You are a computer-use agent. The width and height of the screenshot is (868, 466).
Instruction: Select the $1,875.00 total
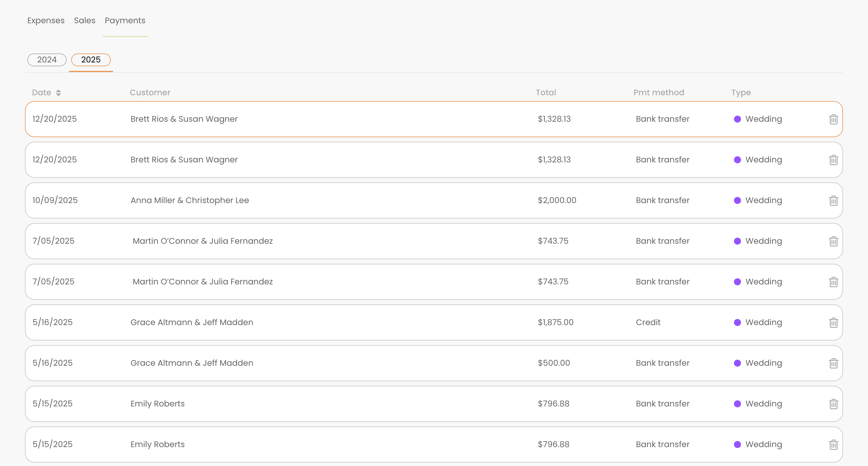(x=556, y=322)
